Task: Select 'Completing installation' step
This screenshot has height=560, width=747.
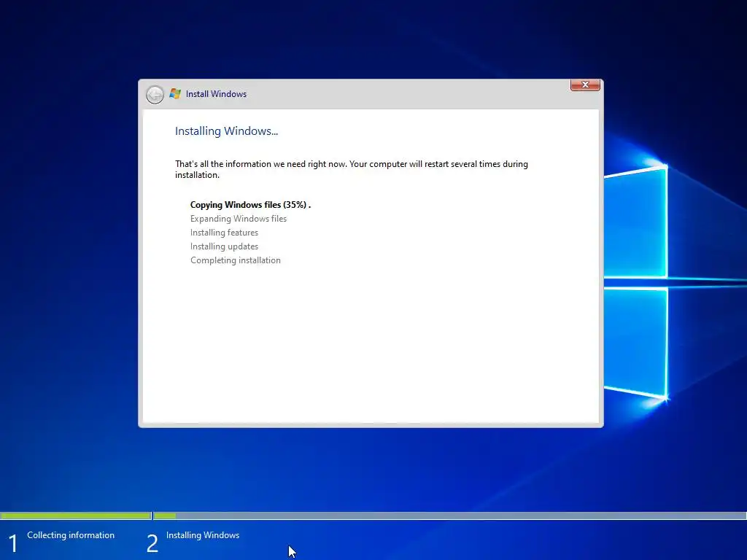Action: point(236,260)
